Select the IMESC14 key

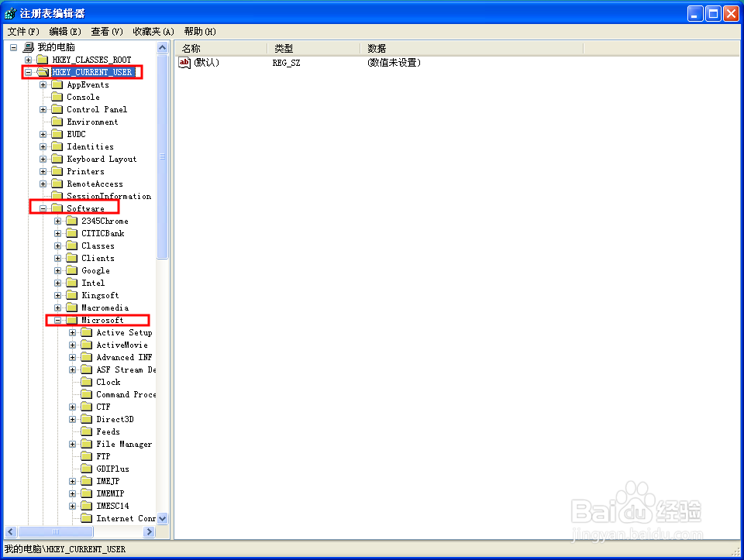pos(112,506)
